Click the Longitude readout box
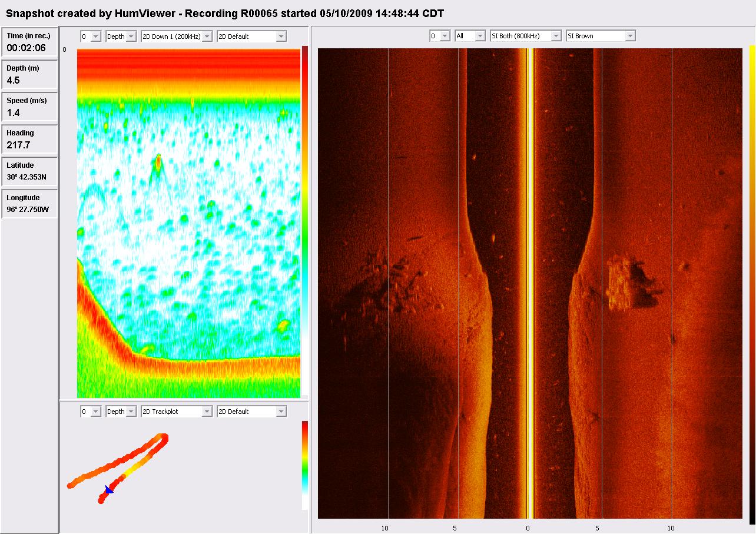The height and width of the screenshot is (534, 756). point(29,204)
